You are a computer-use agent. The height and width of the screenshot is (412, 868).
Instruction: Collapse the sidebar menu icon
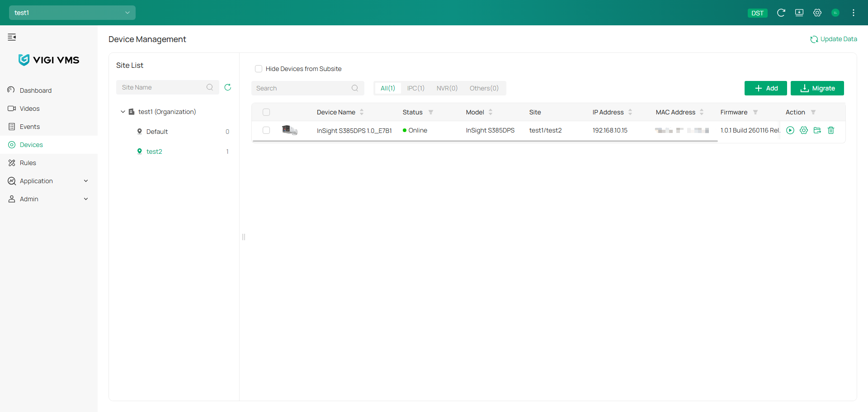pos(12,37)
